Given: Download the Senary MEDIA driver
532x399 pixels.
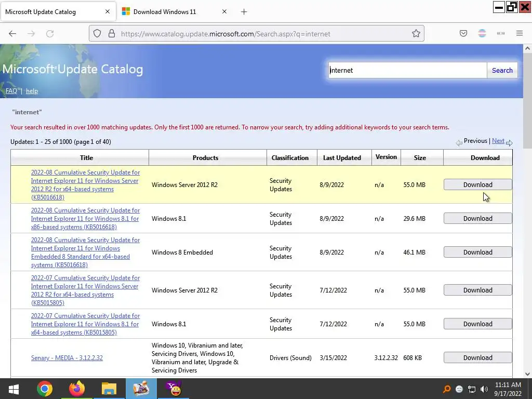Looking at the screenshot, I should [x=478, y=357].
